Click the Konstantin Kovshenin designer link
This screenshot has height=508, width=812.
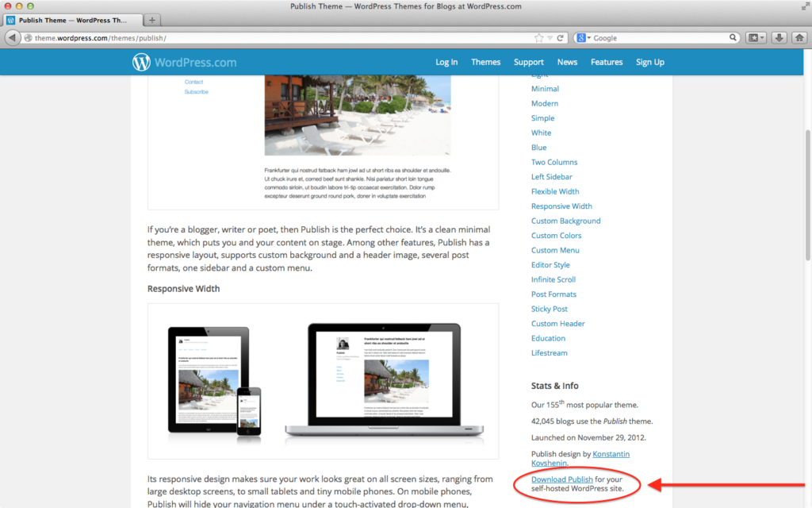click(x=611, y=454)
